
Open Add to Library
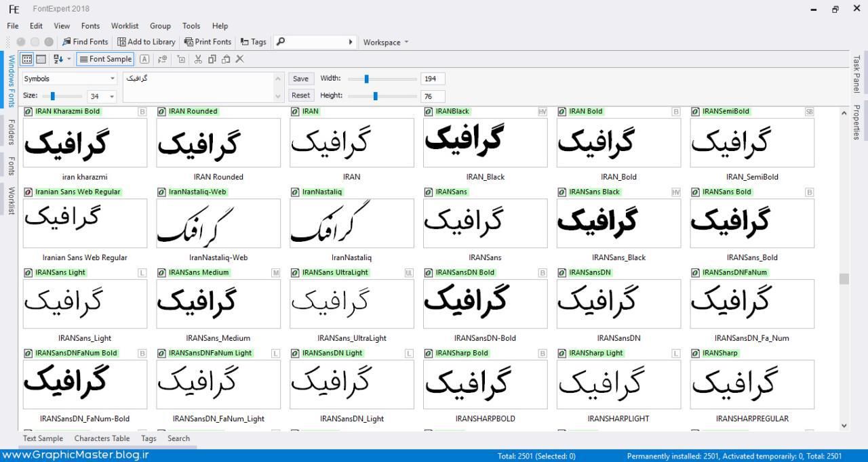point(146,42)
